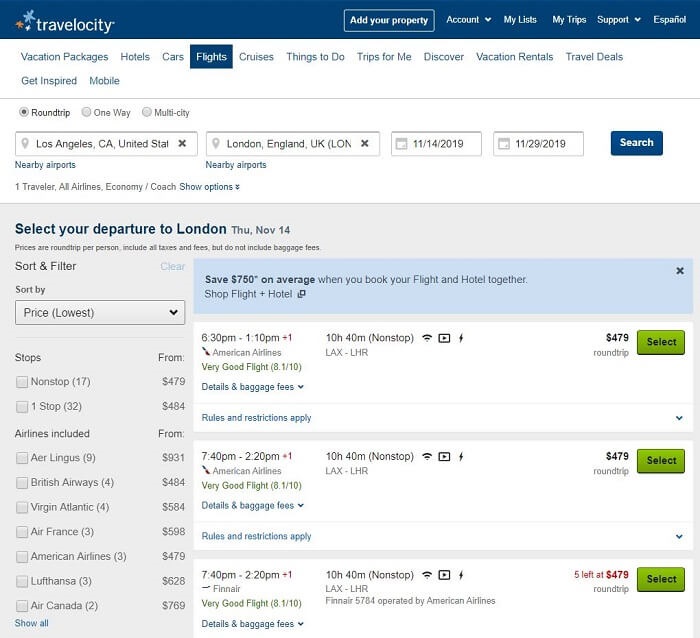Click the Wi-Fi icon on the 6:30pm flight
The image size is (700, 638).
[x=427, y=338]
